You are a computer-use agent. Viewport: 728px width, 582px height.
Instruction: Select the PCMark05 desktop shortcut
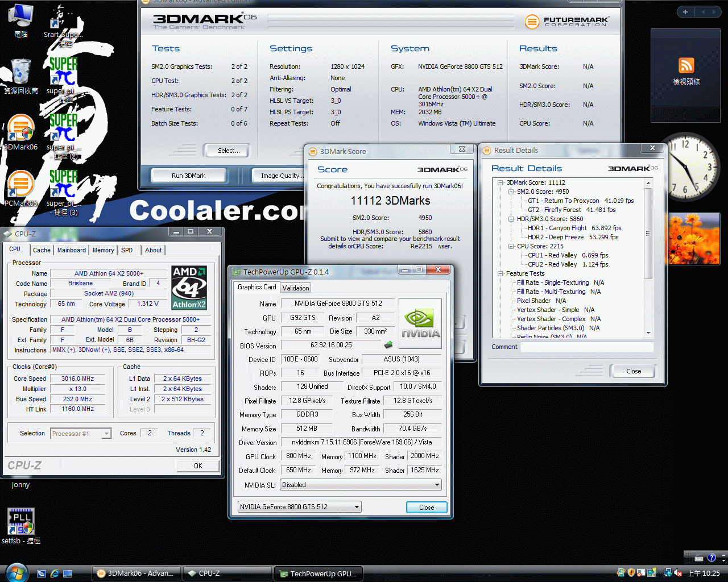[x=20, y=188]
